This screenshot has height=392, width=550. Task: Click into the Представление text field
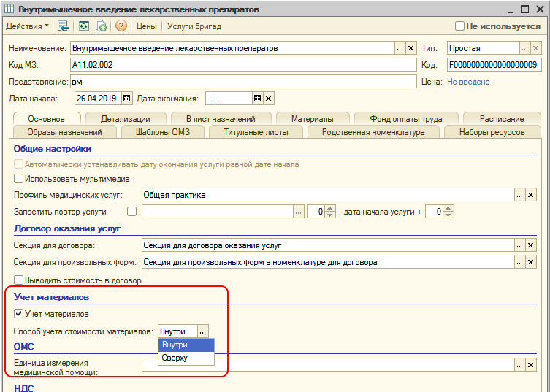tap(241, 82)
